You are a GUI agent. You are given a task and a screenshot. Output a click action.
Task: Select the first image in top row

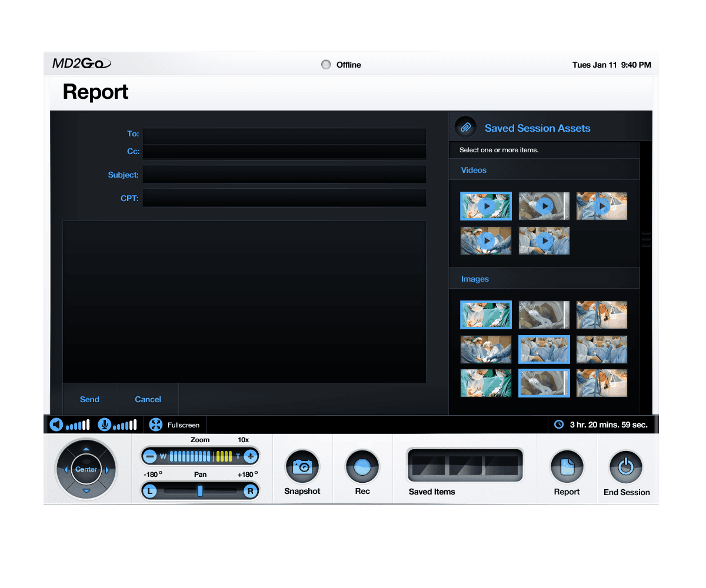486,315
